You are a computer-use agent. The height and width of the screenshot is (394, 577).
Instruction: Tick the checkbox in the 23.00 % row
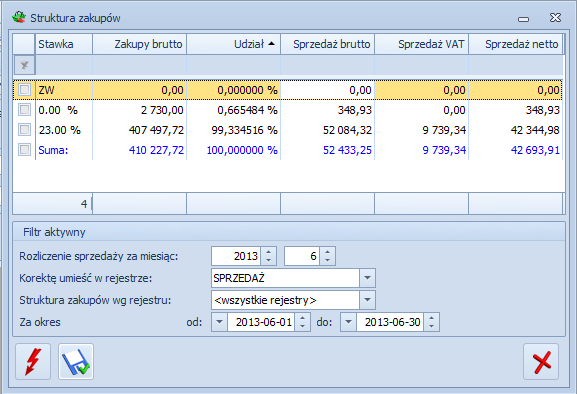25,129
